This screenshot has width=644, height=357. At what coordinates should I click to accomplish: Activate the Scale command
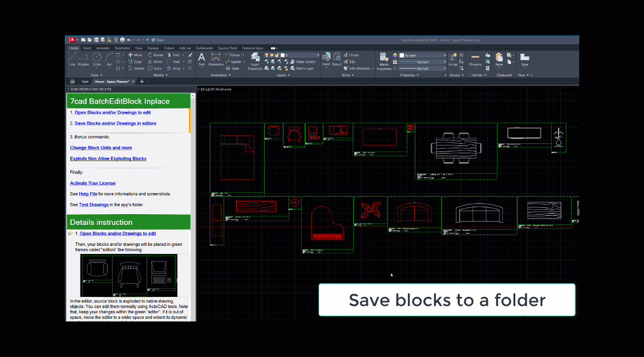pyautogui.click(x=155, y=69)
